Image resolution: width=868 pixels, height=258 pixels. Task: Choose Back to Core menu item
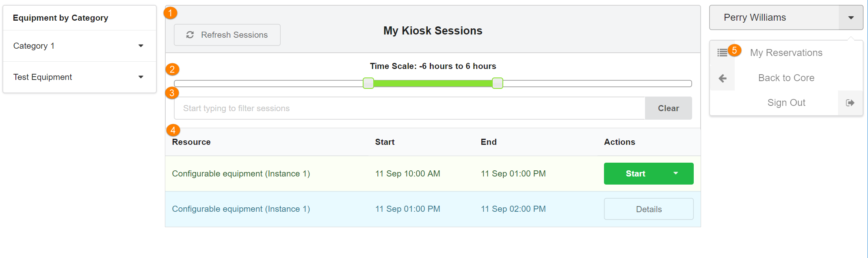pos(786,78)
